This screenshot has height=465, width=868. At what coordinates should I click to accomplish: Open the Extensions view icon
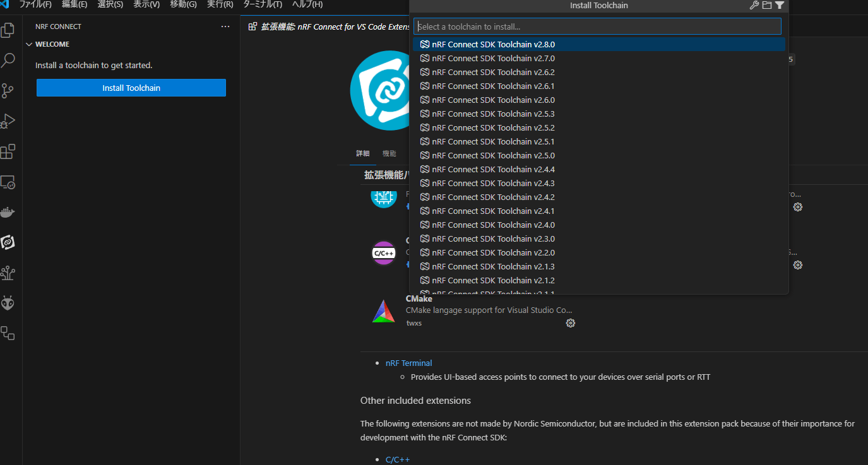[8, 151]
